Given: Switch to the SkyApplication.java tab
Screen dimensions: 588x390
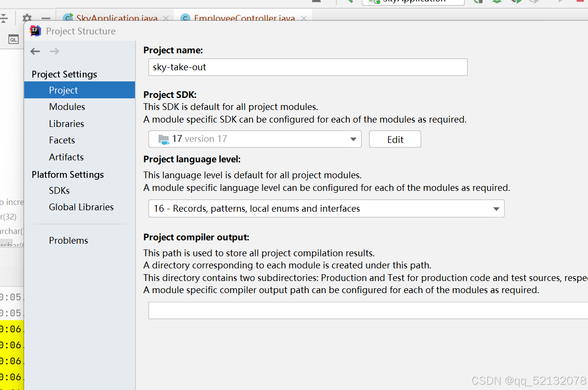Looking at the screenshot, I should tap(117, 18).
